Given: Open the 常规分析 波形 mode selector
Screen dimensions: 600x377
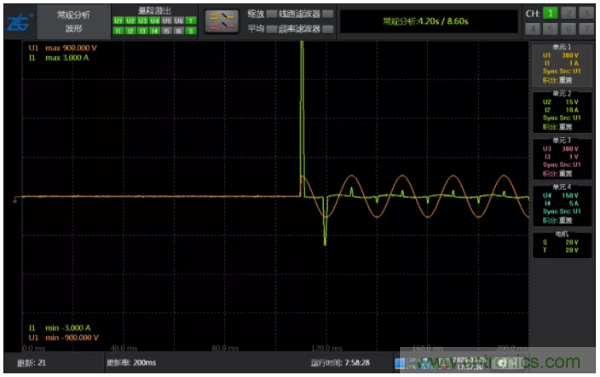Looking at the screenshot, I should point(73,22).
